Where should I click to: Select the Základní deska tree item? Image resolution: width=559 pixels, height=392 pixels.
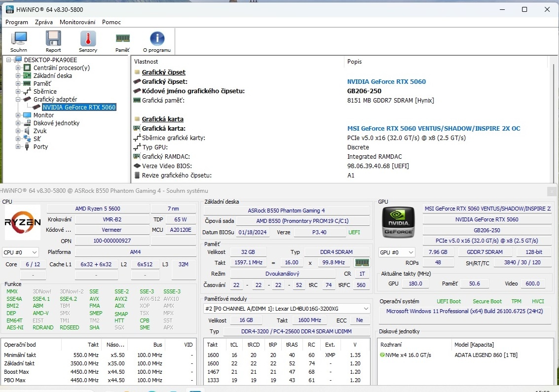tap(52, 76)
